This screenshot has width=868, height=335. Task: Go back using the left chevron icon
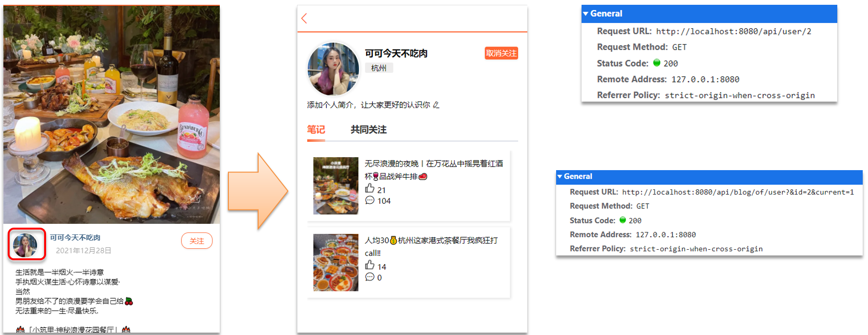click(x=304, y=19)
